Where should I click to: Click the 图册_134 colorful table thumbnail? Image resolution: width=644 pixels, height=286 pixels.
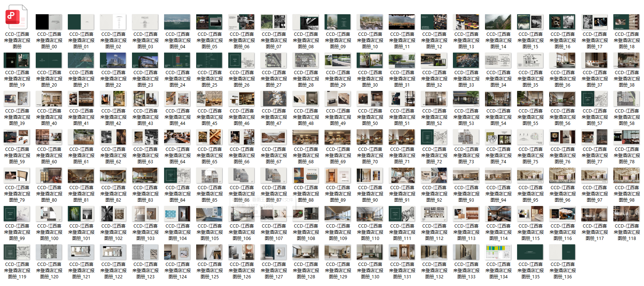point(498,252)
